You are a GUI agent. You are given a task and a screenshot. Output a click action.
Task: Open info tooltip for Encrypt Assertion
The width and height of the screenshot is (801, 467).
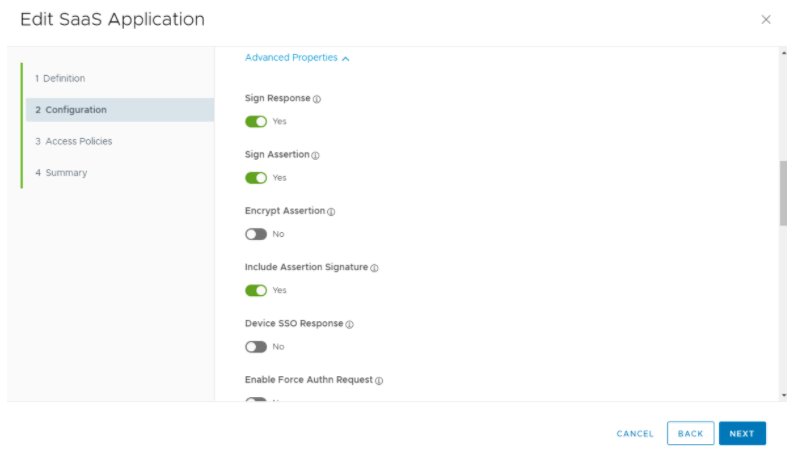click(331, 212)
